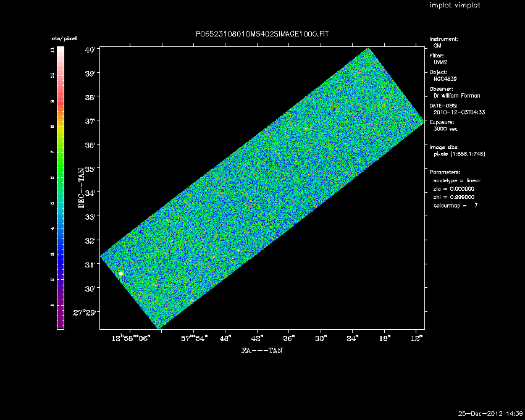Click the implot vimplot text at top right
The height and width of the screenshot is (420, 525).
pyautogui.click(x=455, y=6)
